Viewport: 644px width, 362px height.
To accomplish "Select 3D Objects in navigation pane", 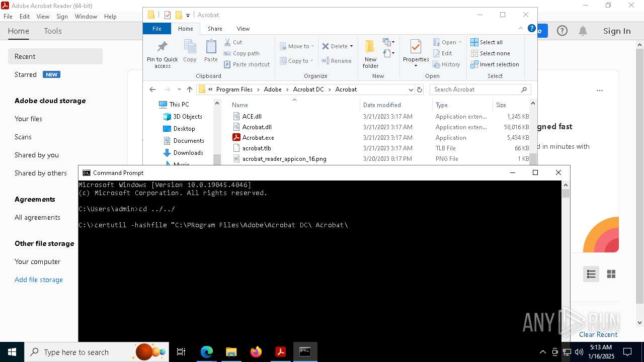I will point(188,117).
